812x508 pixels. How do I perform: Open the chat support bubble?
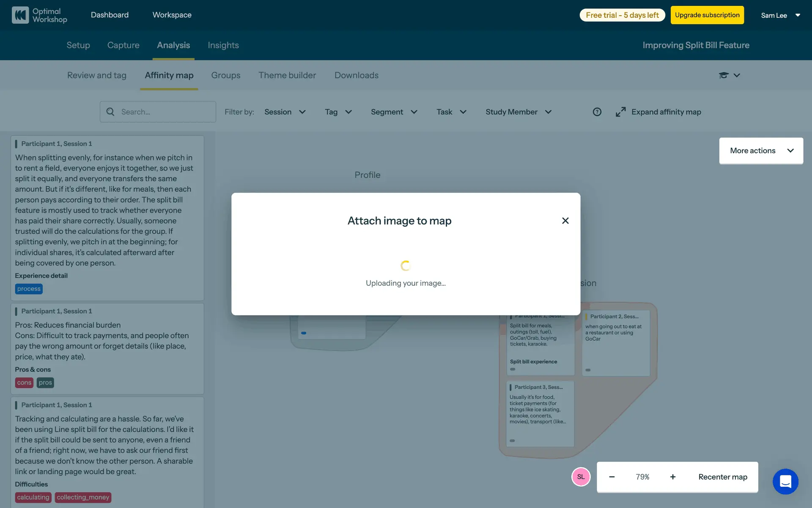pos(785,481)
